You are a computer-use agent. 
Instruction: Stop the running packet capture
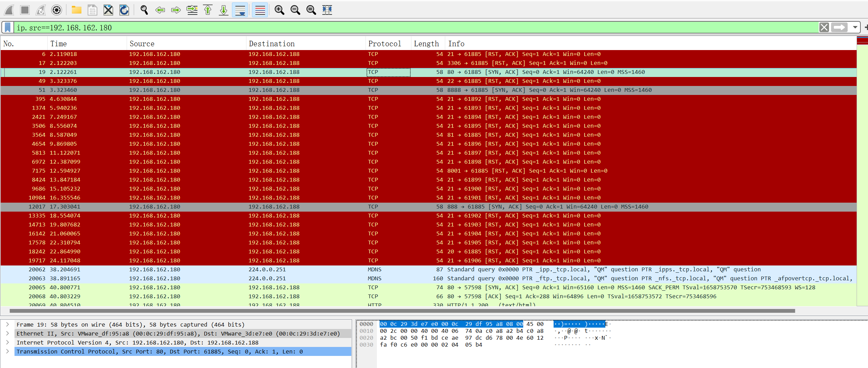25,10
